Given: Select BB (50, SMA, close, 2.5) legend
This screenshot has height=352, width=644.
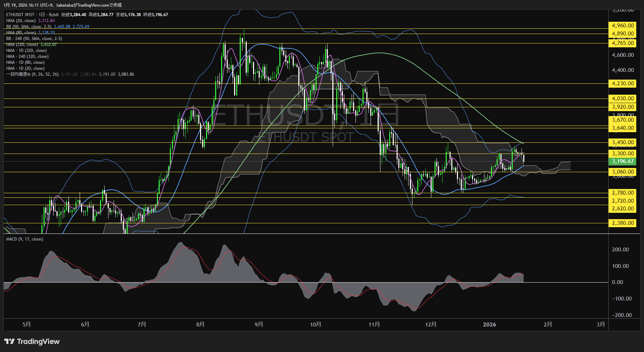Looking at the screenshot, I should point(29,27).
